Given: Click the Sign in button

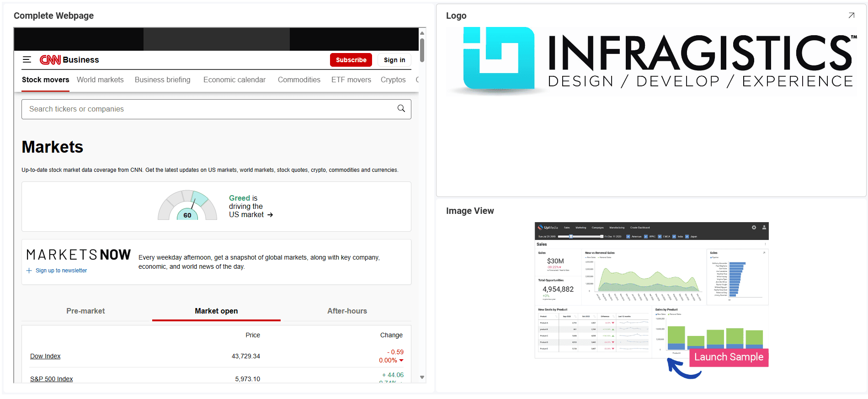Looking at the screenshot, I should pyautogui.click(x=394, y=60).
